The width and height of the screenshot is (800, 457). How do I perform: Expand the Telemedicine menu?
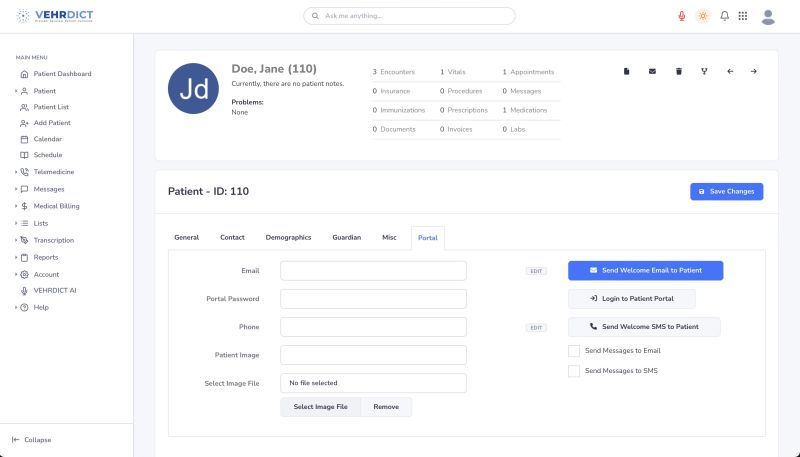click(x=54, y=172)
